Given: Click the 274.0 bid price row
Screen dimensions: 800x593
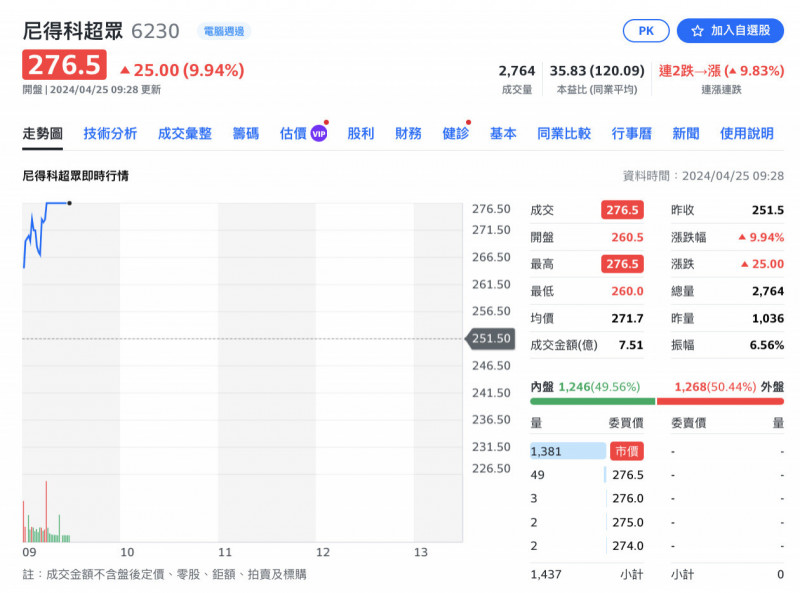Looking at the screenshot, I should [587, 546].
